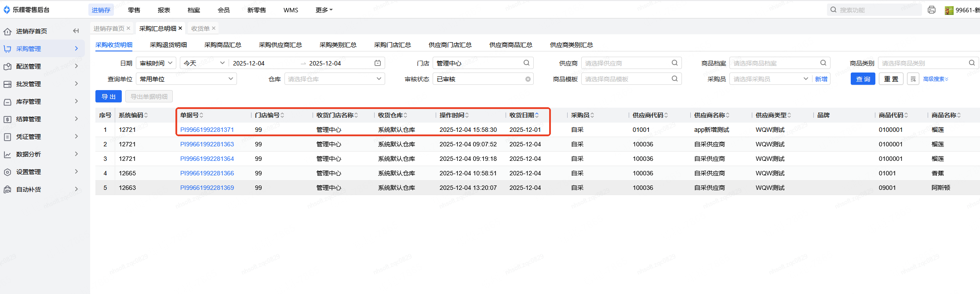The height and width of the screenshot is (294, 980).
Task: Open the 会员 top menu
Action: point(224,10)
